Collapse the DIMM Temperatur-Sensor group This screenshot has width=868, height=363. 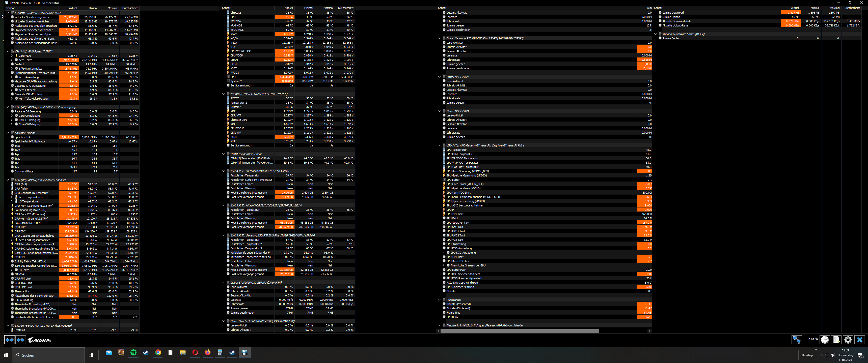coord(223,154)
